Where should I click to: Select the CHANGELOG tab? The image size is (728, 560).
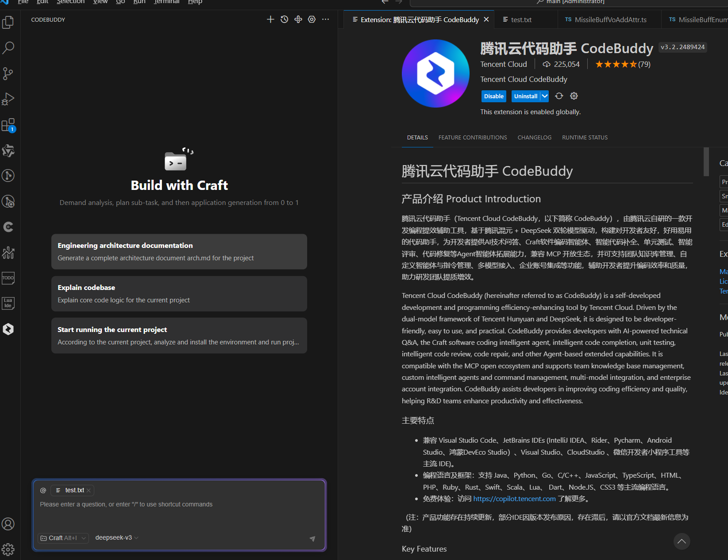pyautogui.click(x=535, y=138)
